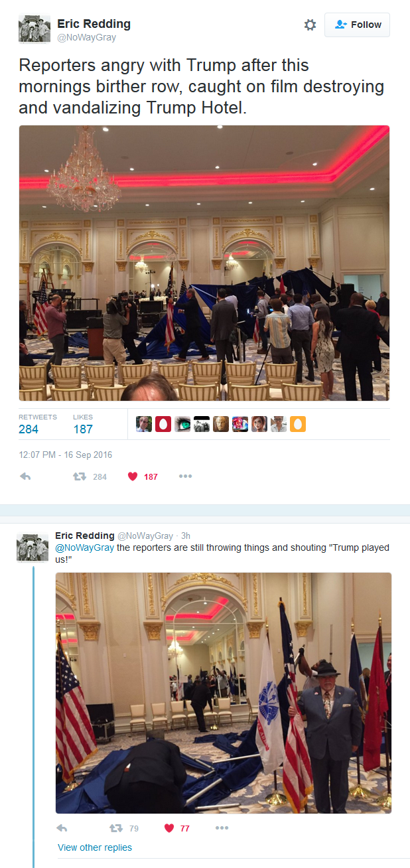The height and width of the screenshot is (868, 410).
Task: Retweet the main tweet with 284 retweets
Action: point(90,476)
